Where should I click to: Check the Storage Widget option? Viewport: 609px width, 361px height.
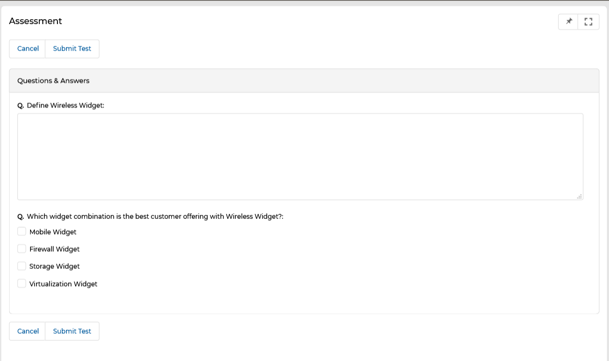click(21, 266)
